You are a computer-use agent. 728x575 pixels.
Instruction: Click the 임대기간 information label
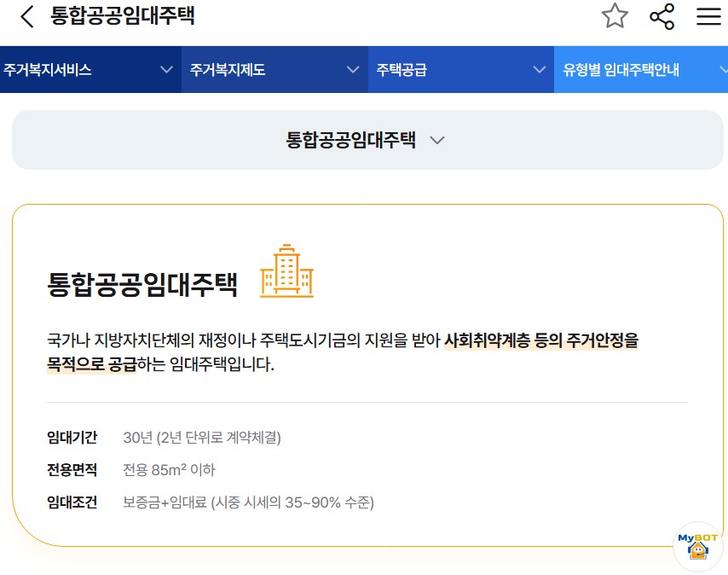tap(72, 436)
